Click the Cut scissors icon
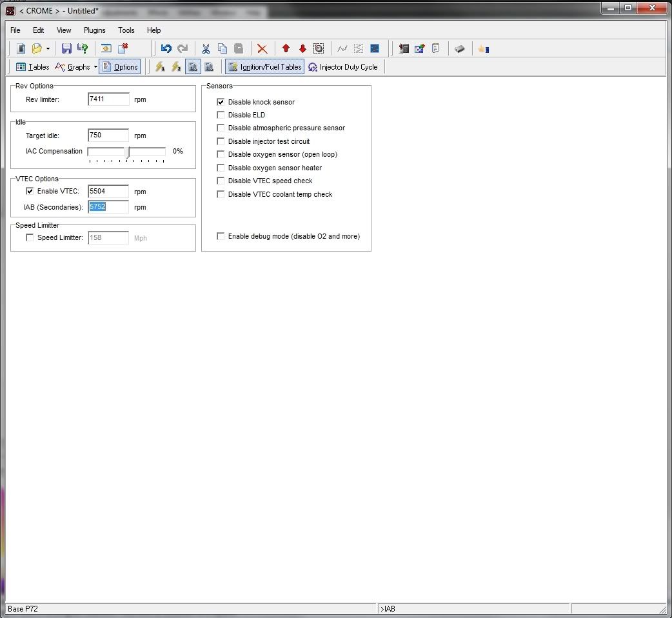 (x=206, y=48)
